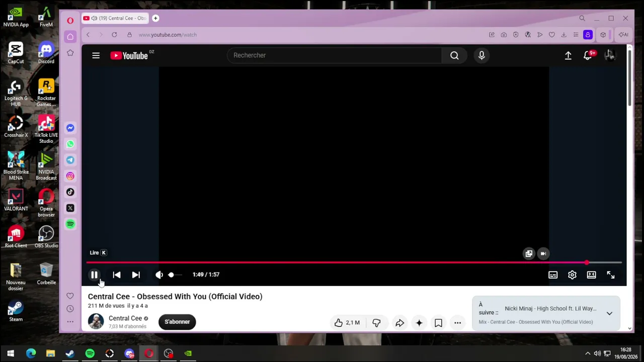Image resolution: width=644 pixels, height=362 pixels.
Task: Go to the previous video
Action: pyautogui.click(x=117, y=275)
